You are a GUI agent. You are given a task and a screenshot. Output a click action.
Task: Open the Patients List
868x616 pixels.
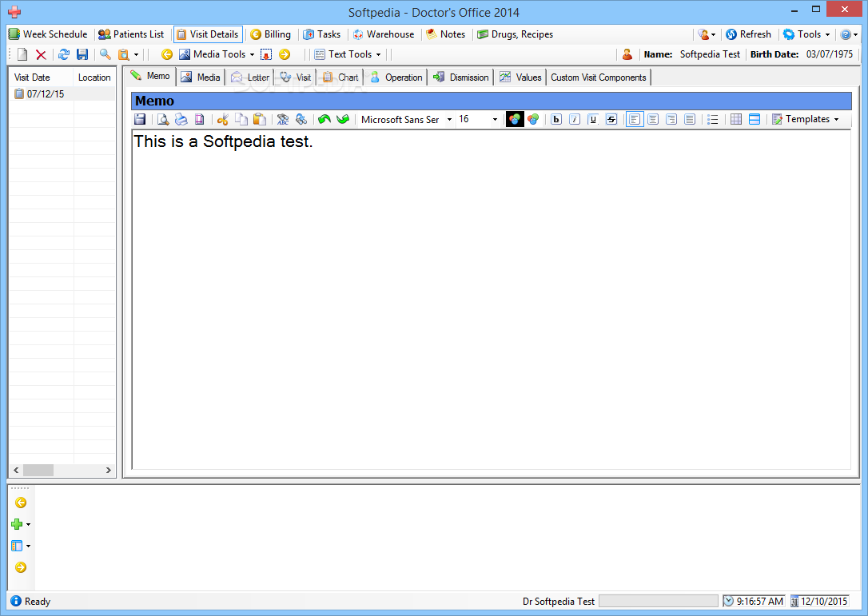click(x=131, y=34)
